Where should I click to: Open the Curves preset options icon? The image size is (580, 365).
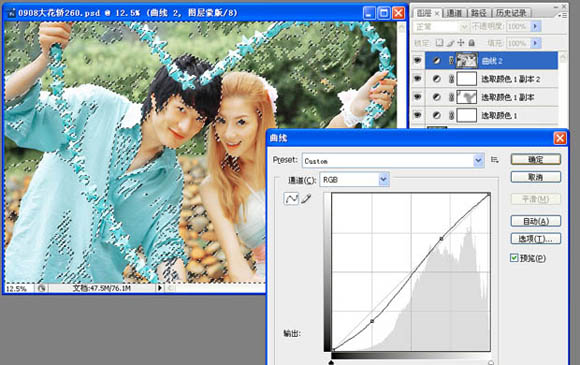point(495,160)
